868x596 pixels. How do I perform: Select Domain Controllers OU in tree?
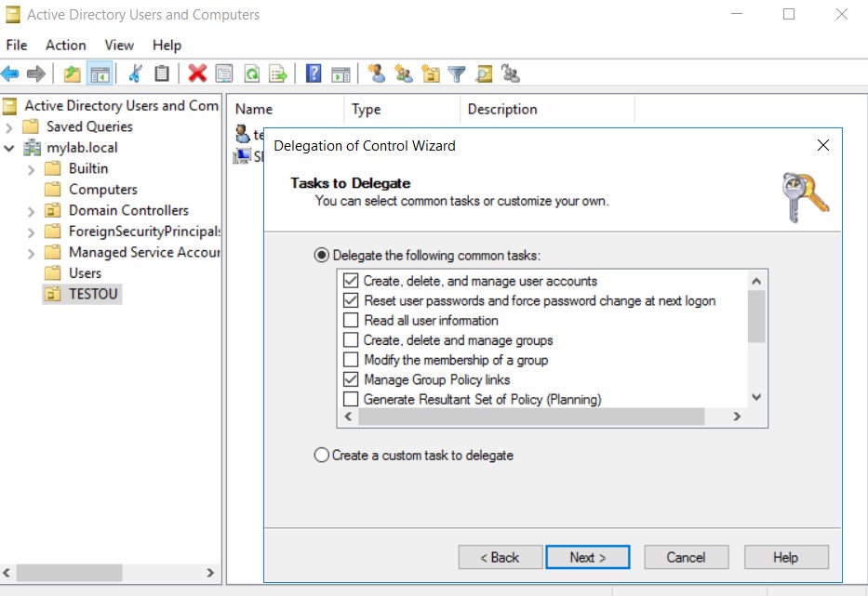click(128, 211)
